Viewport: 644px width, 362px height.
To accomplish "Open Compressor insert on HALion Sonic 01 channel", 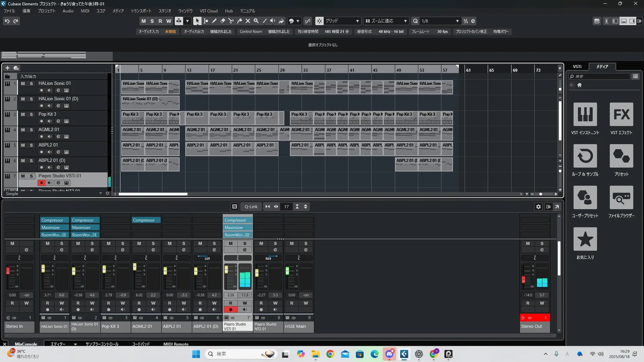I will pos(52,220).
